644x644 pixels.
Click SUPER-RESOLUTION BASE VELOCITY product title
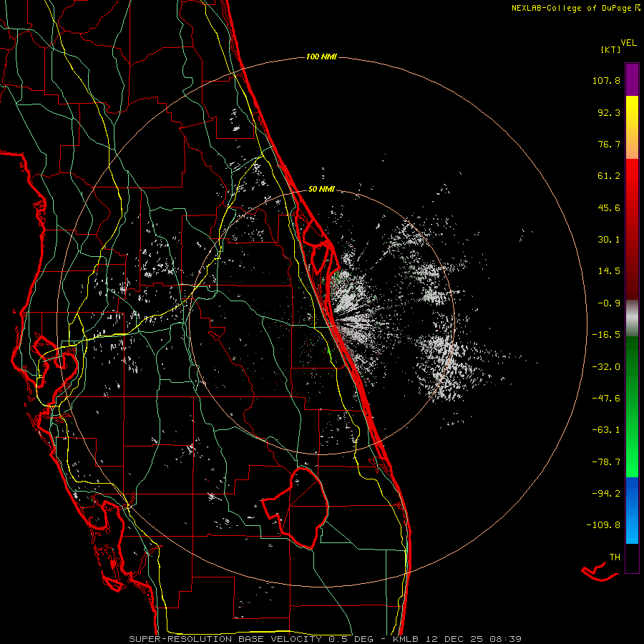[225, 639]
